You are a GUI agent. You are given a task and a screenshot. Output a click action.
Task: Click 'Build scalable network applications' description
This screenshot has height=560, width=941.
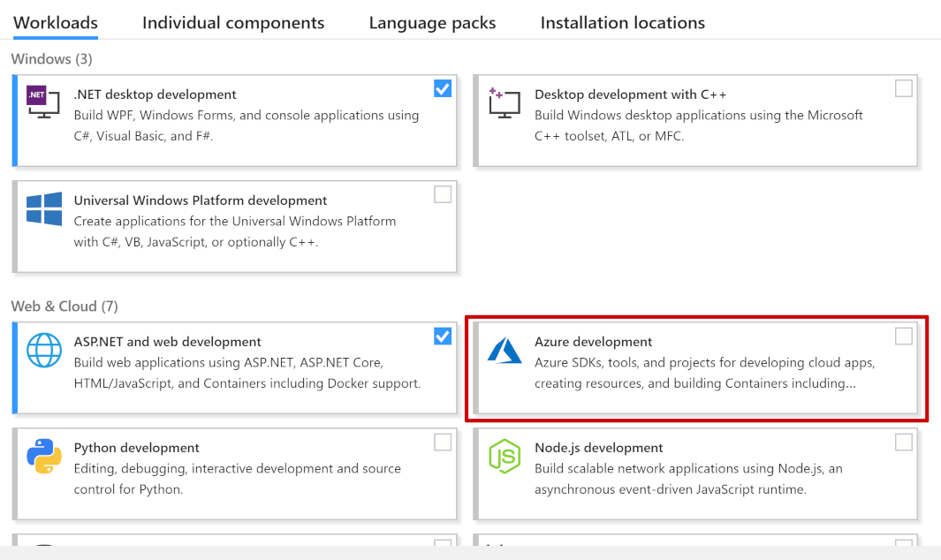688,479
